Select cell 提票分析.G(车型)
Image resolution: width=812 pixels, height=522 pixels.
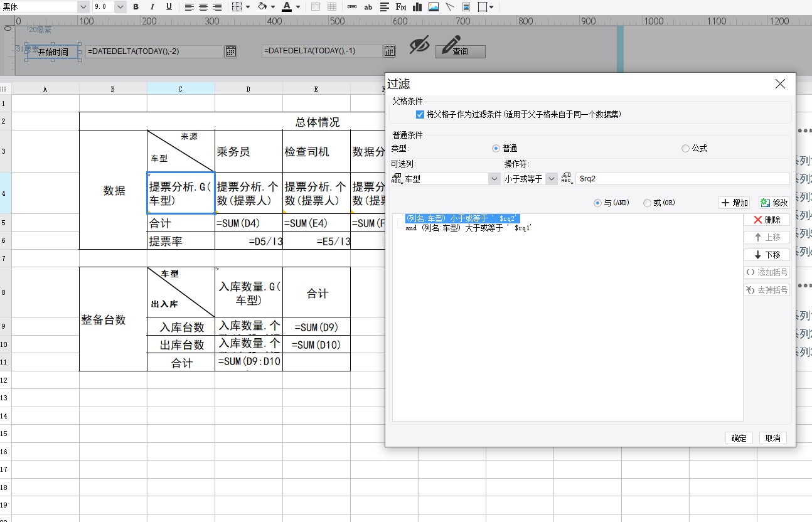(181, 193)
